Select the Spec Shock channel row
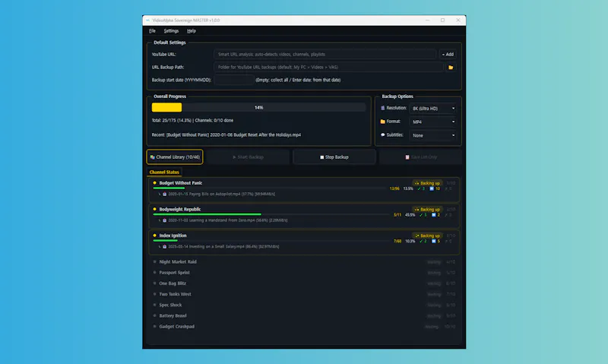 tap(305, 305)
